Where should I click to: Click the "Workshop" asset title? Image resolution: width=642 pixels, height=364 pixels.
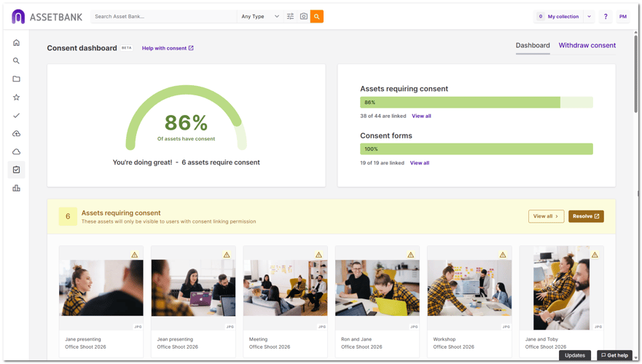coord(445,339)
